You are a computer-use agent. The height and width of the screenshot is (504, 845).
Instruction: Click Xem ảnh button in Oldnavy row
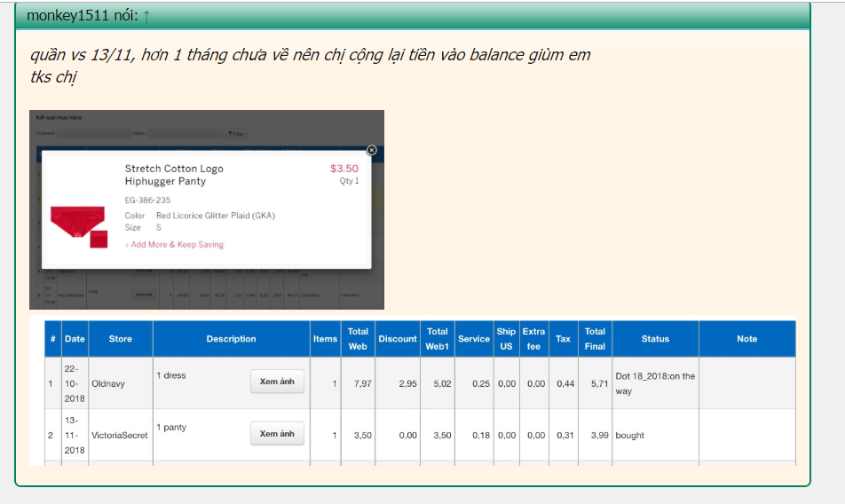point(277,382)
